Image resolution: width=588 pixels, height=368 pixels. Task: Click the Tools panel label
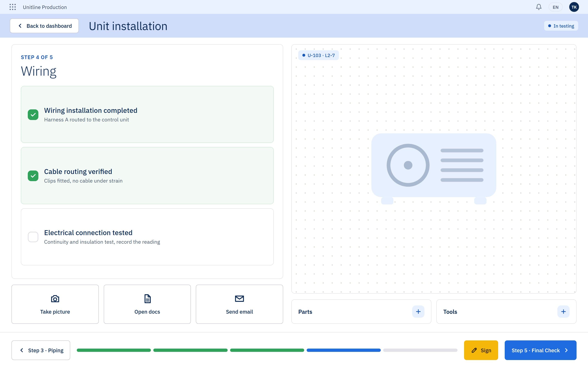[x=450, y=312]
